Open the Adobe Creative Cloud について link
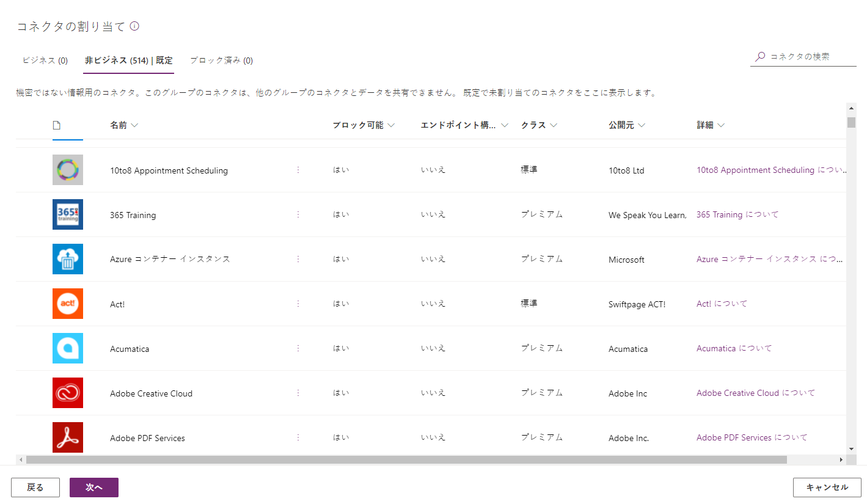The height and width of the screenshot is (504, 867). [756, 393]
